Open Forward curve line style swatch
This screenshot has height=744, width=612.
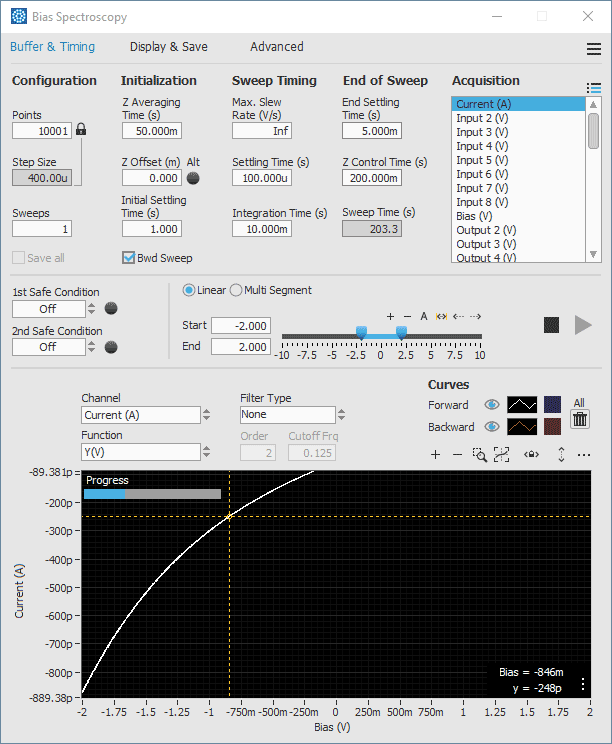pos(522,405)
